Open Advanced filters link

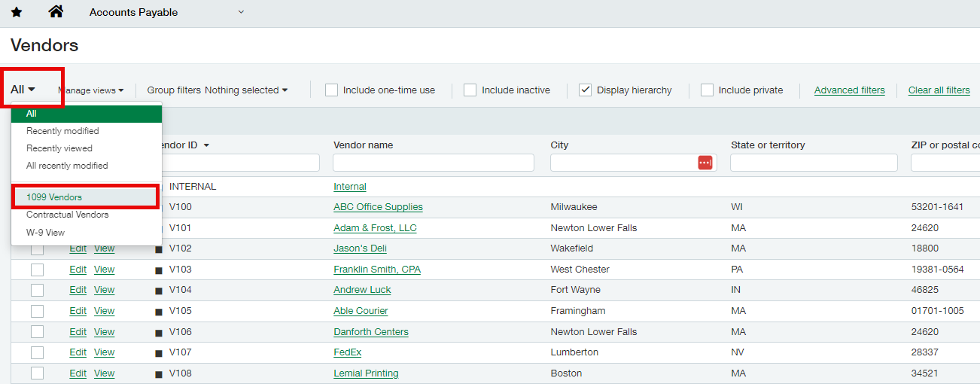pos(850,90)
